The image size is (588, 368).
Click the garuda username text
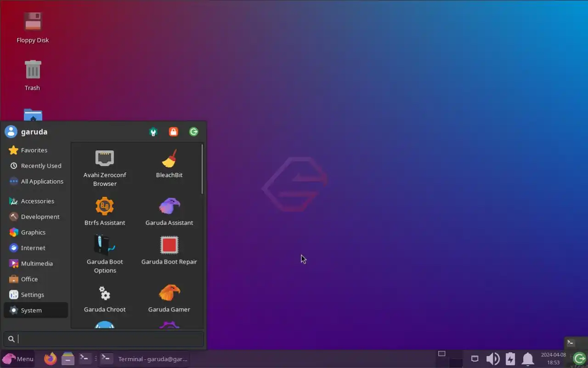click(34, 132)
